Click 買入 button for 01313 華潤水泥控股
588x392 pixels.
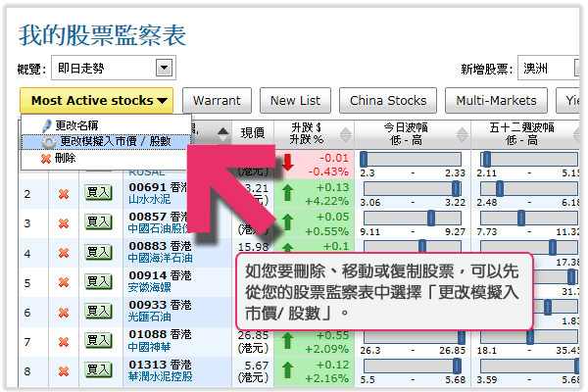point(98,370)
